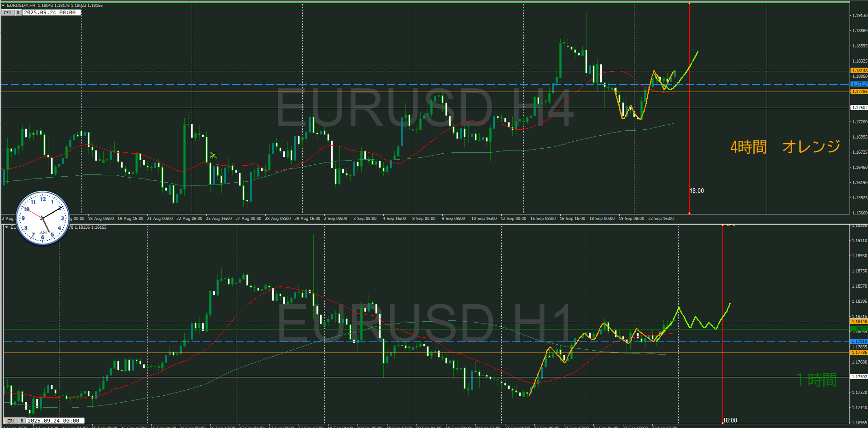
Task: Click the crossed-tools marker icon on H4 chart
Action: [213, 155]
